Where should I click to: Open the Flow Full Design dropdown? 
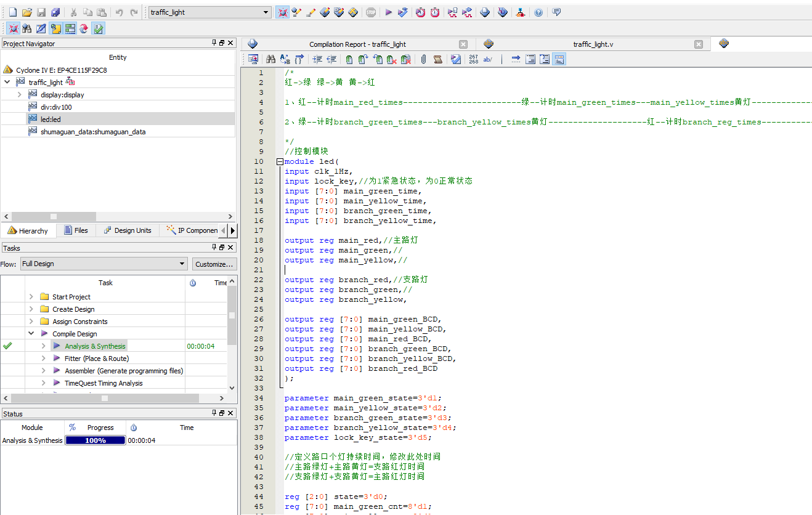point(104,264)
